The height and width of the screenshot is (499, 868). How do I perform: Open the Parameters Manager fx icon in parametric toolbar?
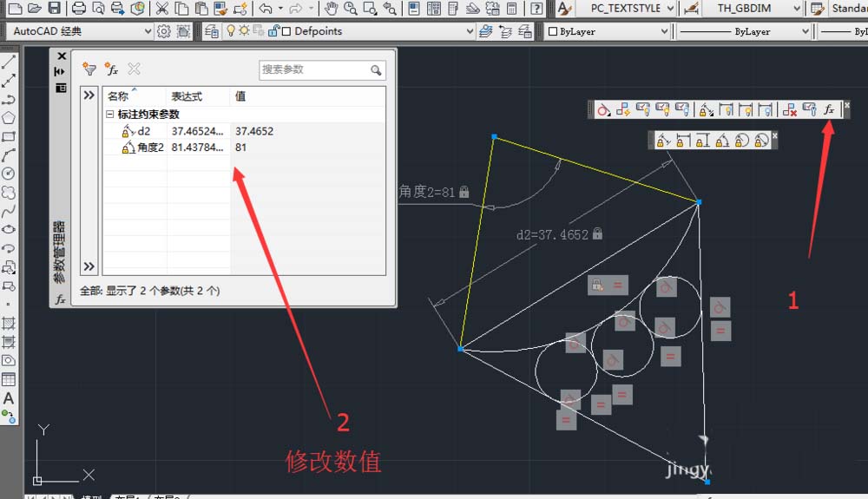point(829,109)
